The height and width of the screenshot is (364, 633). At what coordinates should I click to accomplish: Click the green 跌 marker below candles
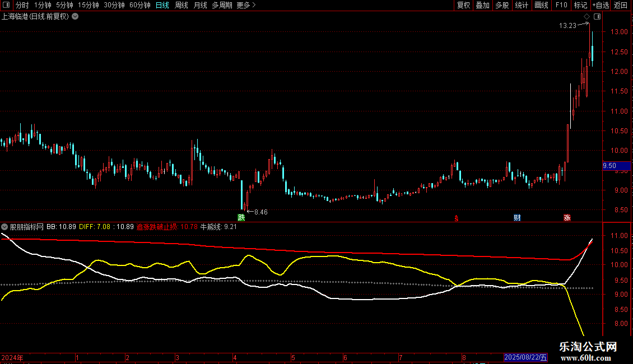241,217
